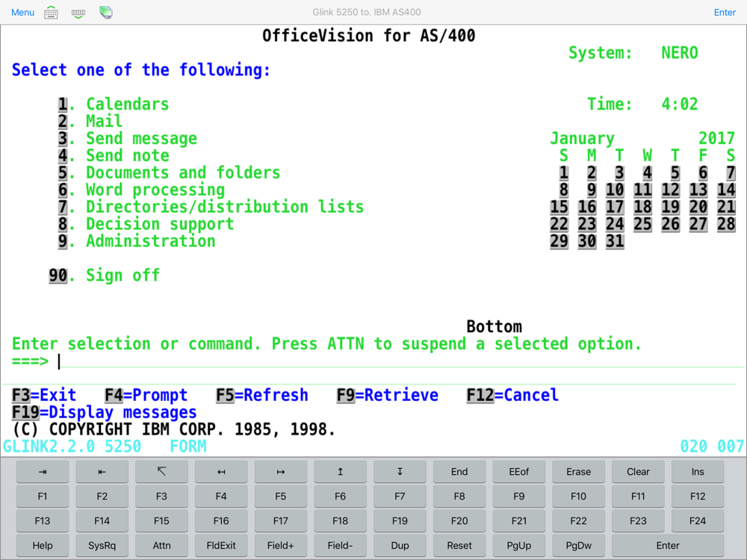Click the cursor left arrow key
747x560 pixels.
click(x=221, y=471)
